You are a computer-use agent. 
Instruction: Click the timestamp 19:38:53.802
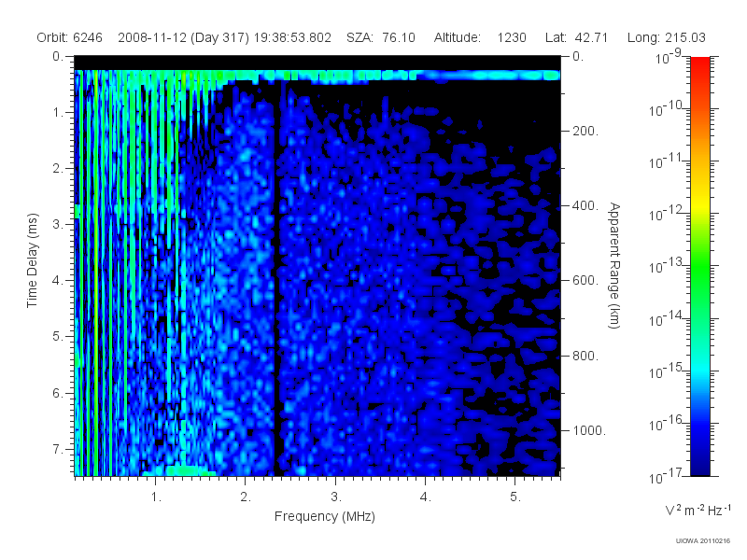292,37
